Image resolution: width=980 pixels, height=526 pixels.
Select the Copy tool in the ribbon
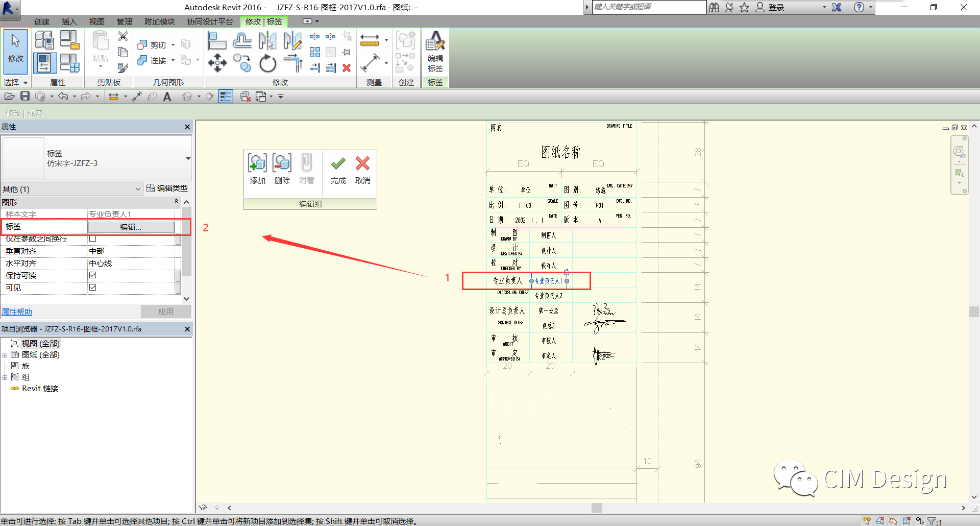coord(242,63)
